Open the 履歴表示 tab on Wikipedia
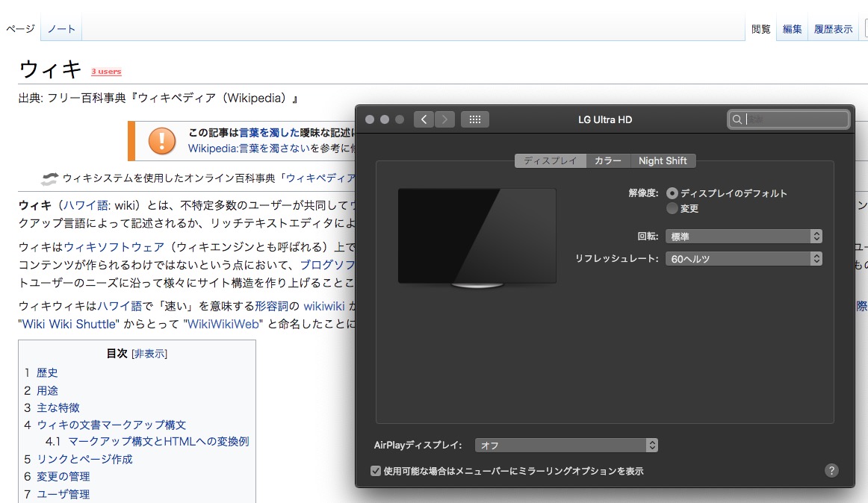This screenshot has height=503, width=868. (x=833, y=29)
